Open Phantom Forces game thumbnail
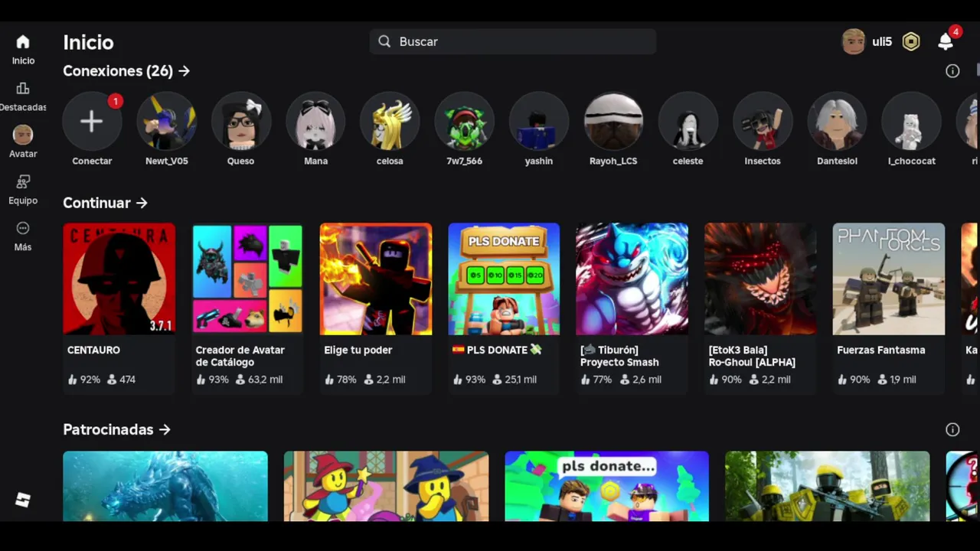The image size is (980, 551). tap(889, 279)
